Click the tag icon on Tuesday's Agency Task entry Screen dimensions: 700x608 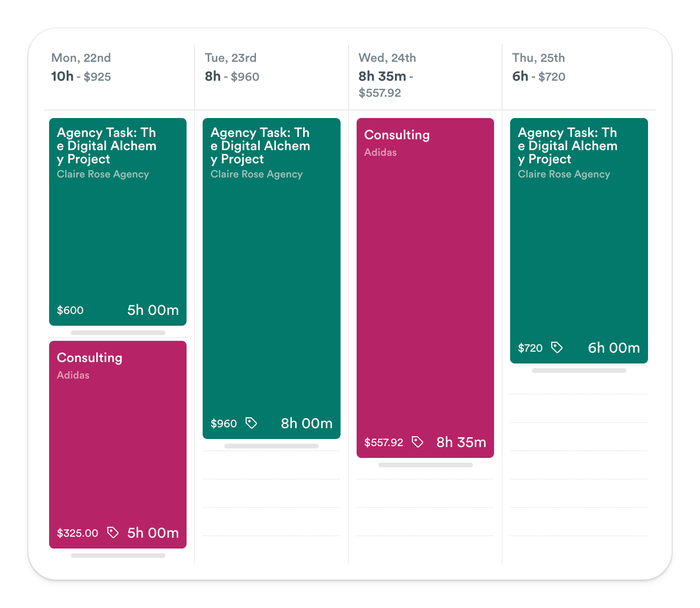point(251,423)
